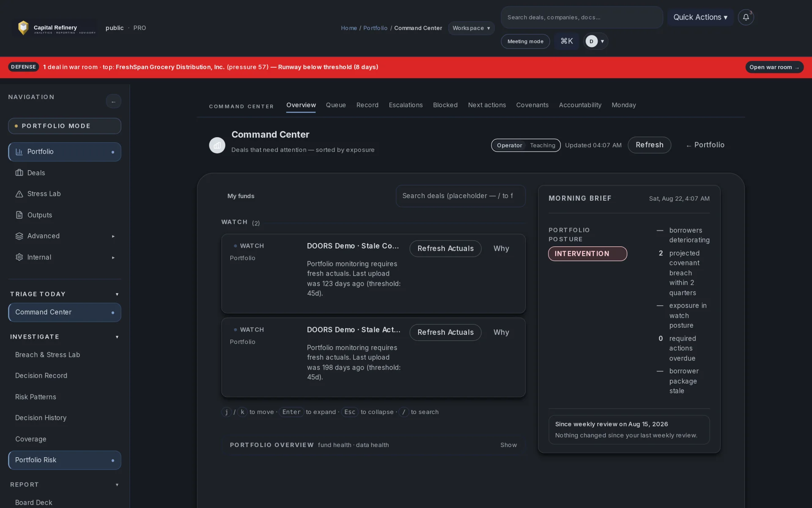
Task: Switch to Teaching mode
Action: (543, 145)
